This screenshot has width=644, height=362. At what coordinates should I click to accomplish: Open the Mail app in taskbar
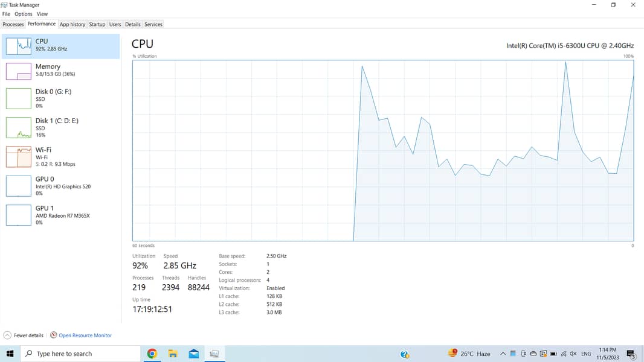(193, 354)
